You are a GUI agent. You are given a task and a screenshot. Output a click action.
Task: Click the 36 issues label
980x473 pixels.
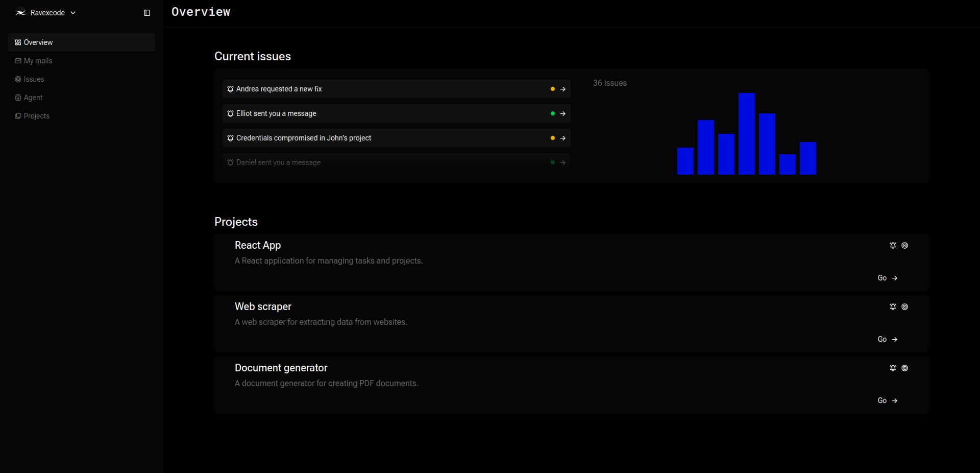click(x=609, y=83)
